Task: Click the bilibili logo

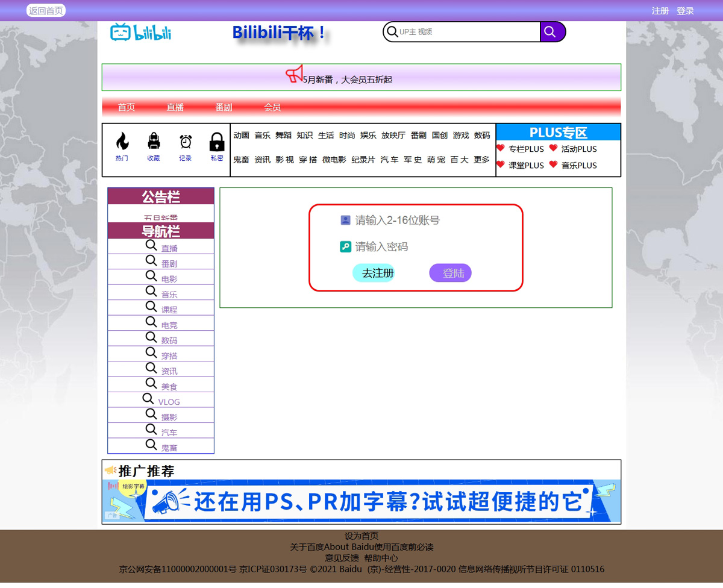Action: pos(141,32)
